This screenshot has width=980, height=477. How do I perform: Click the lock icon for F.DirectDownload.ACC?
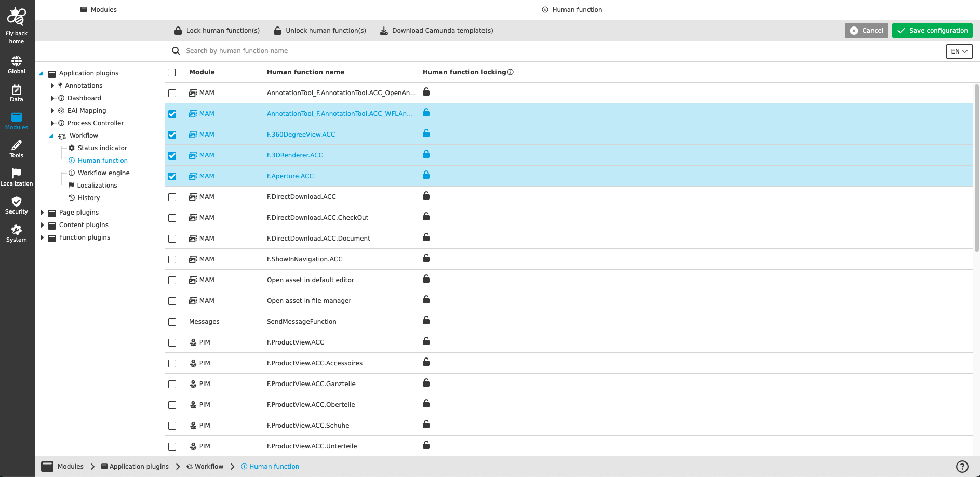[x=426, y=196]
